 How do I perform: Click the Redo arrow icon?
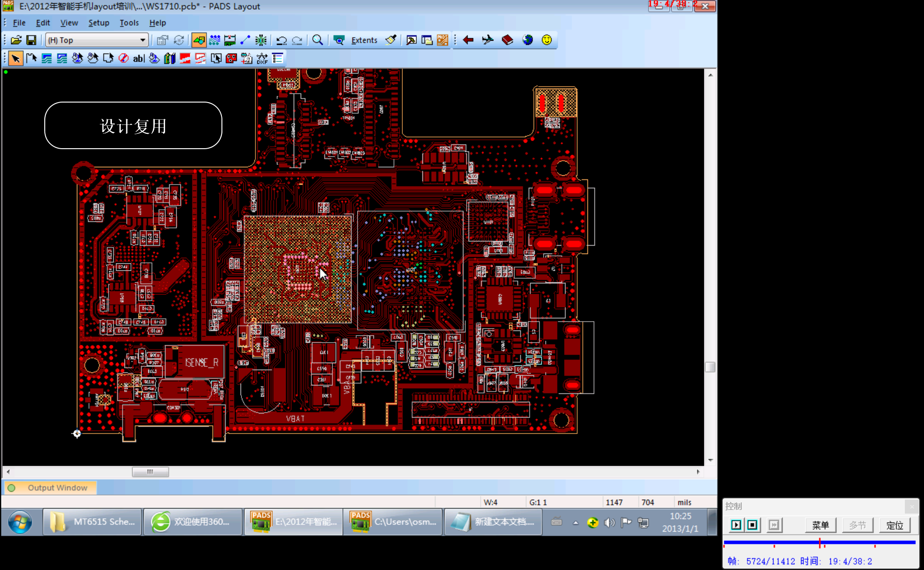point(297,40)
